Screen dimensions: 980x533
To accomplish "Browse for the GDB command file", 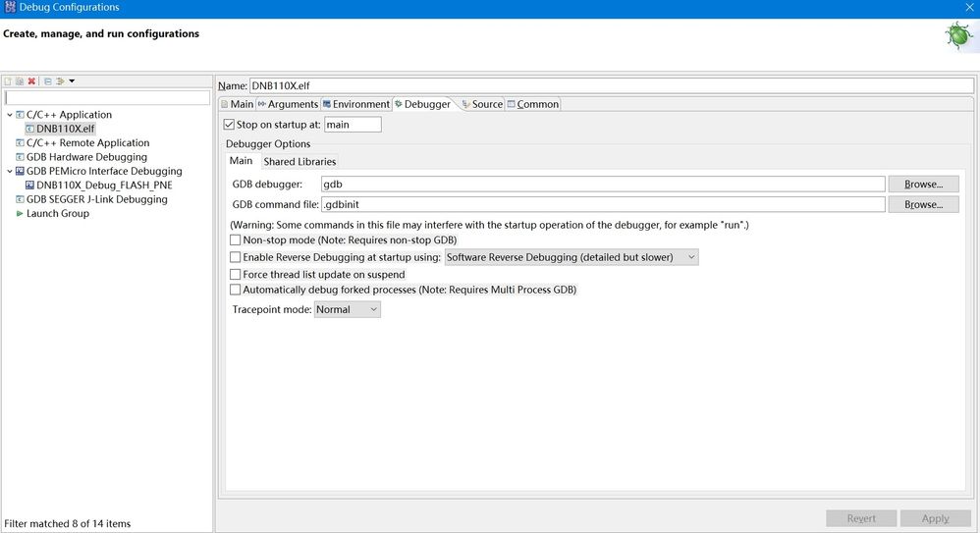I will point(923,204).
